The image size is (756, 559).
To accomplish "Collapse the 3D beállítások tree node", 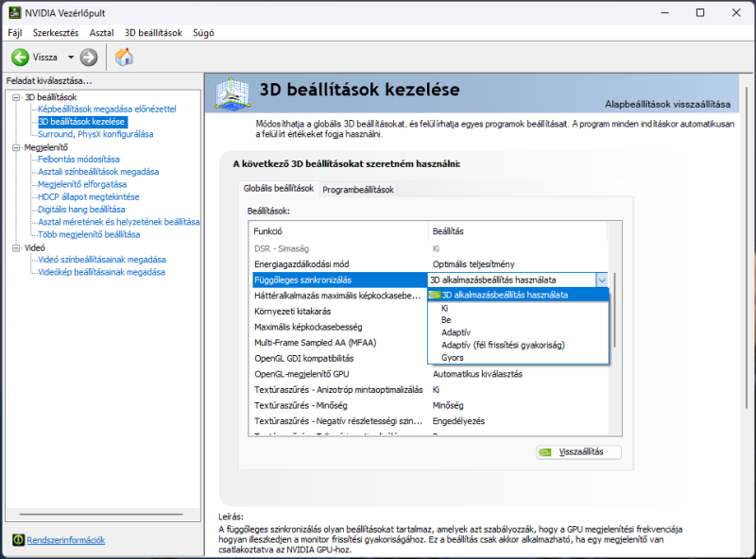I will 16,97.
